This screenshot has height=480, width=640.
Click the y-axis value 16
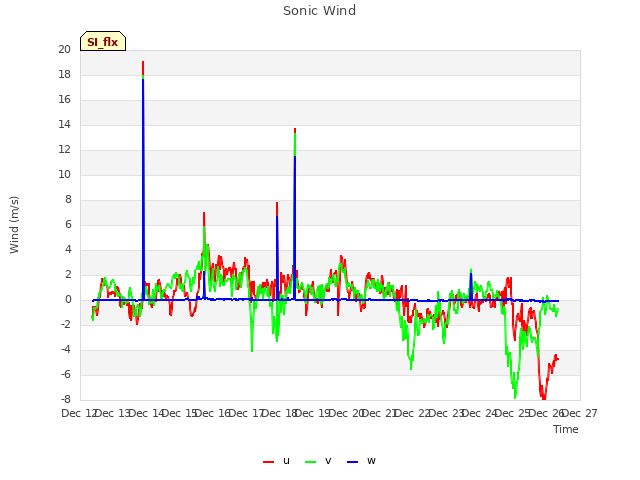click(x=64, y=100)
